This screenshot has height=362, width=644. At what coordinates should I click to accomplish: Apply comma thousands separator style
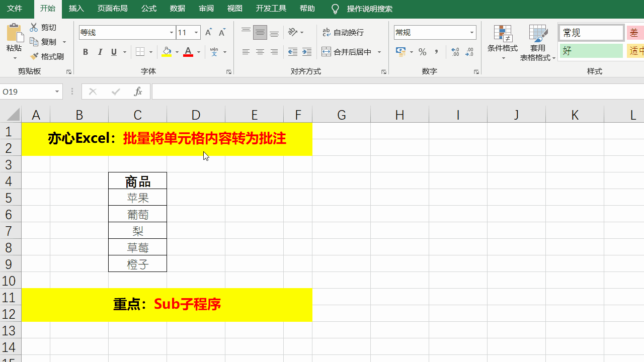[x=436, y=52]
